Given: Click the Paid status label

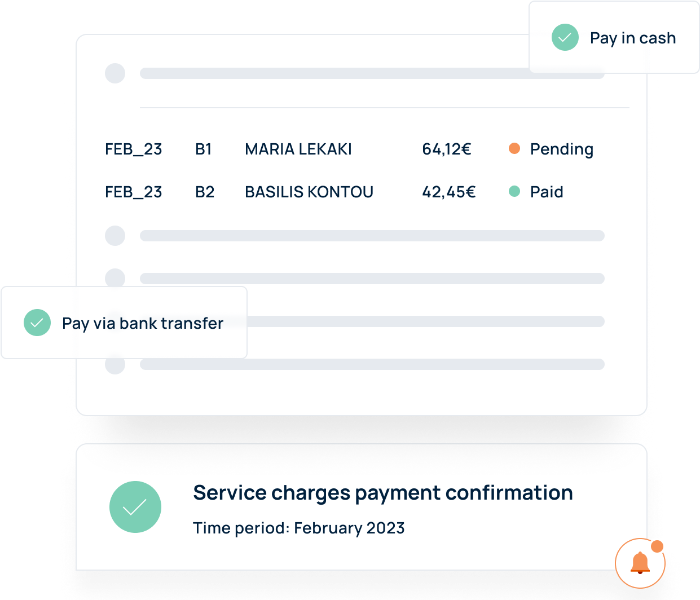Looking at the screenshot, I should click(x=547, y=192).
